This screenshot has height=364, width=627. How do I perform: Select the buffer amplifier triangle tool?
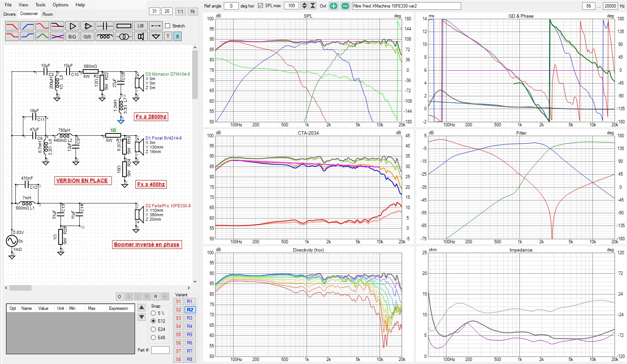73,26
